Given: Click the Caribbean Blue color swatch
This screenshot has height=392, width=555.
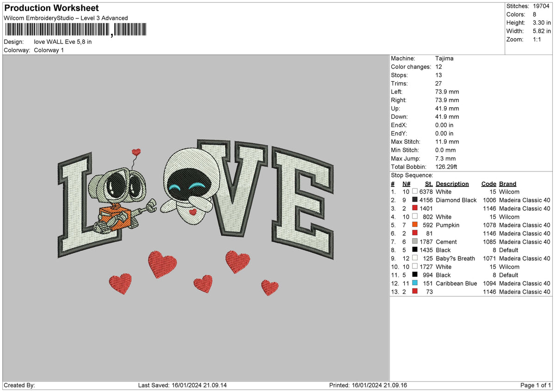Looking at the screenshot, I should (x=415, y=283).
